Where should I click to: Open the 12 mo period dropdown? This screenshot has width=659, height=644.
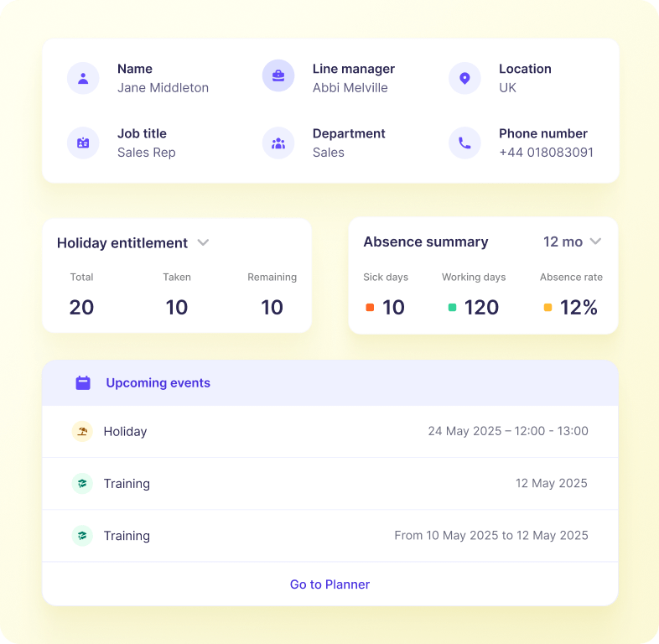tap(573, 241)
